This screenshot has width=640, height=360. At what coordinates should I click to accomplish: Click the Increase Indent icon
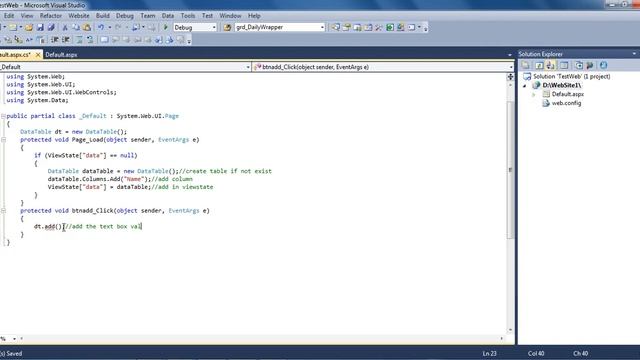pos(65,40)
